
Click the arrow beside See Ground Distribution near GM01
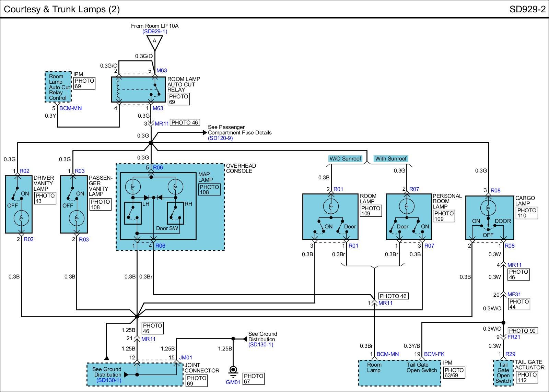(x=245, y=339)
